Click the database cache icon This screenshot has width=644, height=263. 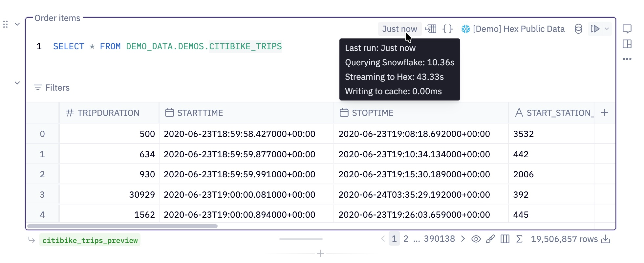point(578,29)
